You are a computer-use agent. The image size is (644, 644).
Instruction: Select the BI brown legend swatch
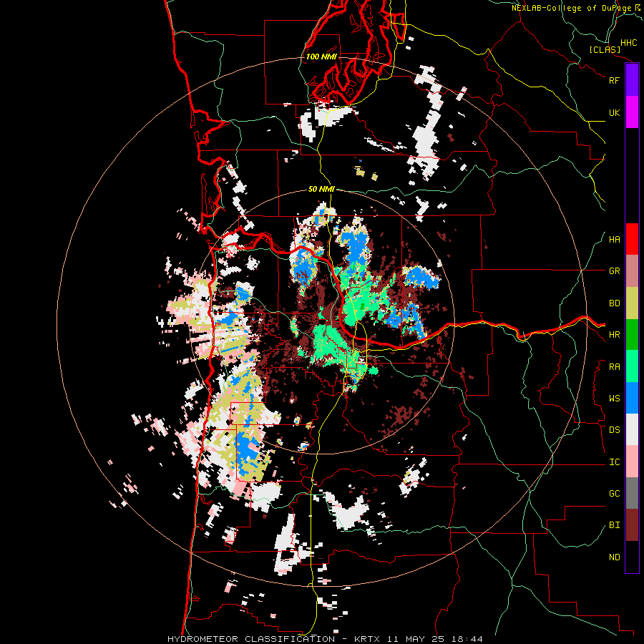point(632,525)
